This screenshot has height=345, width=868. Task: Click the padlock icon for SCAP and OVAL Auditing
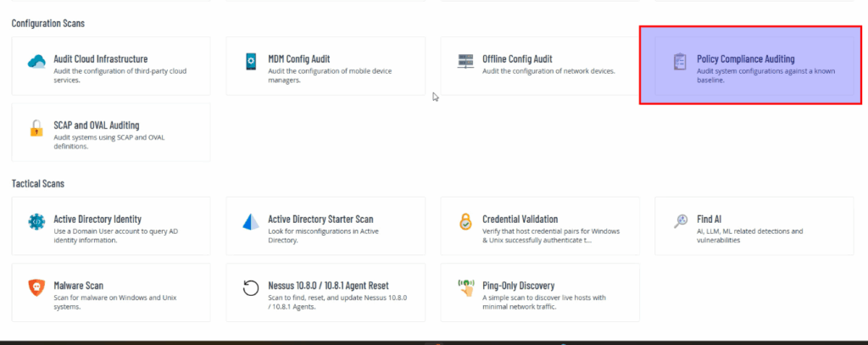[36, 129]
